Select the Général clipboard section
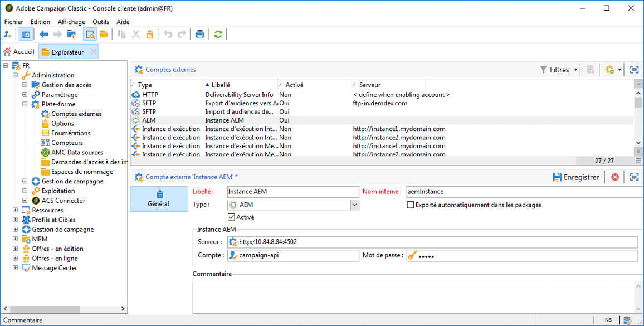 tap(159, 199)
